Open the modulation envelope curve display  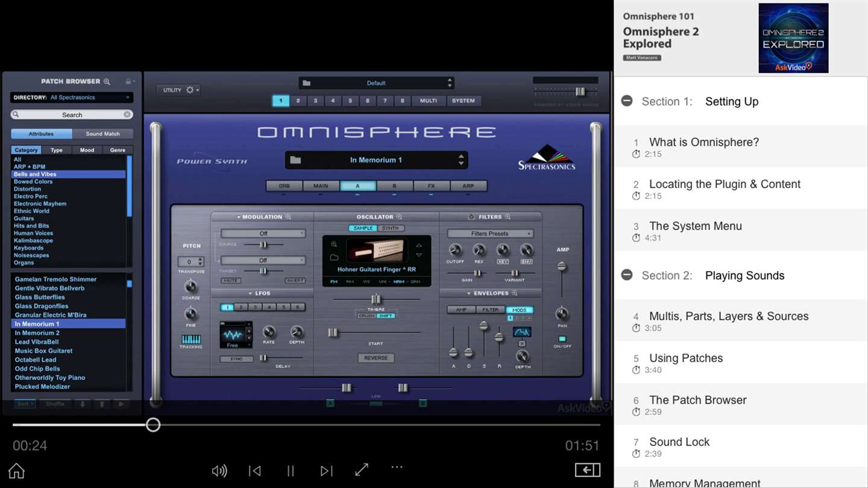[x=522, y=332]
